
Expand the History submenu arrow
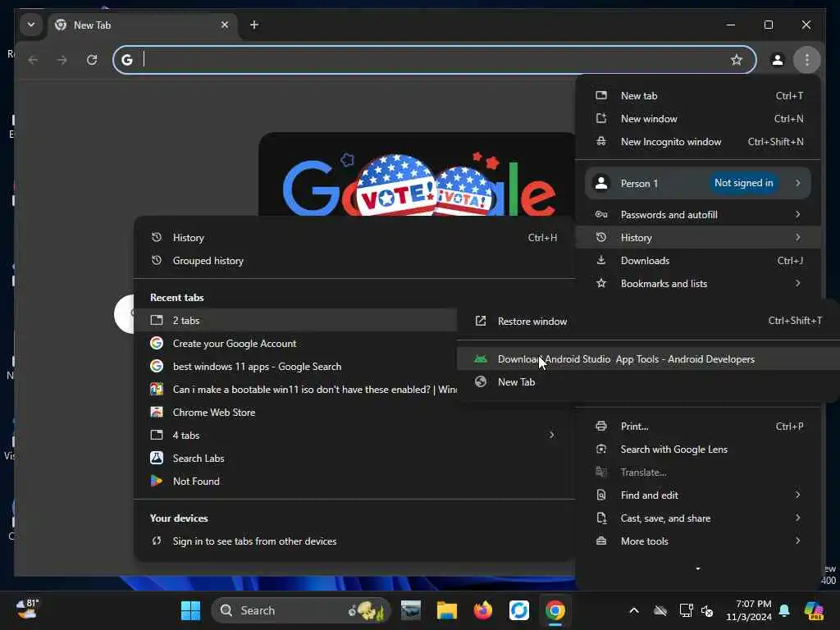(797, 237)
